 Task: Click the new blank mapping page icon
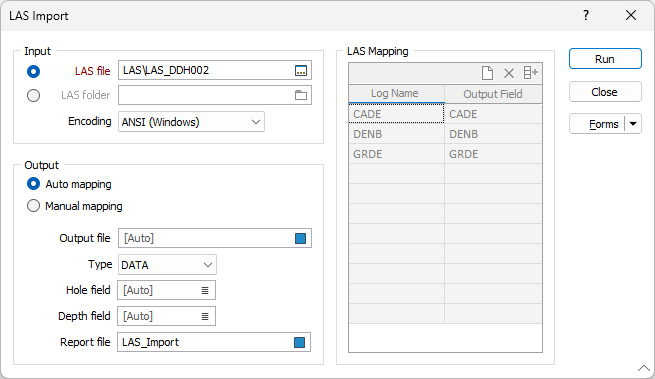(x=487, y=73)
